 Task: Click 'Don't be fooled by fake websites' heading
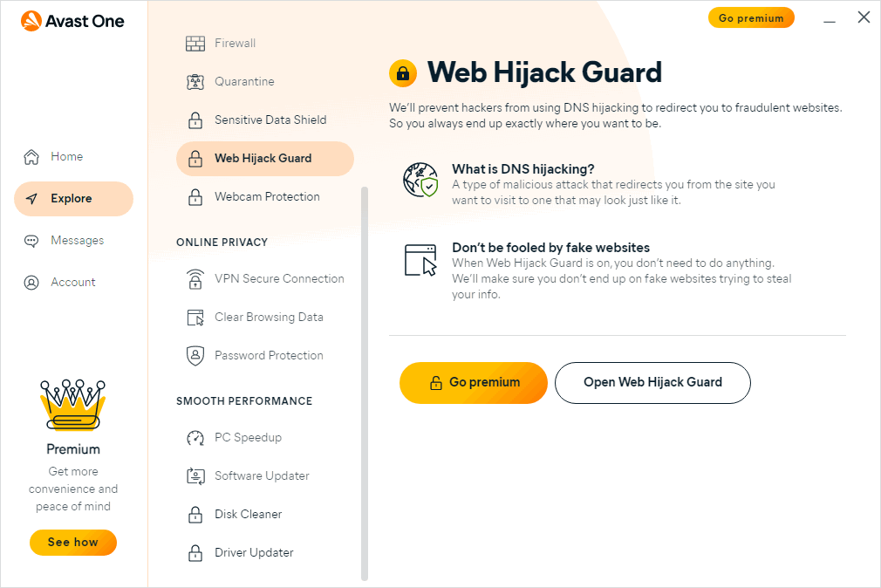click(550, 248)
